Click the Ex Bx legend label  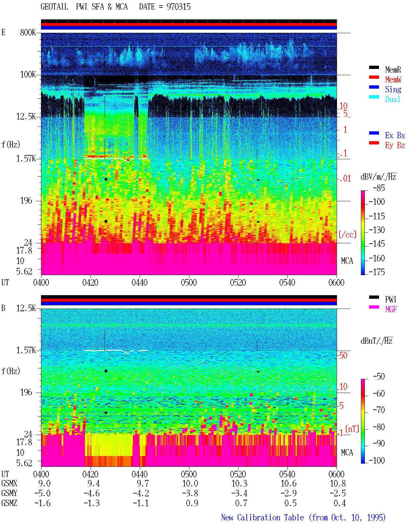pyautogui.click(x=395, y=135)
